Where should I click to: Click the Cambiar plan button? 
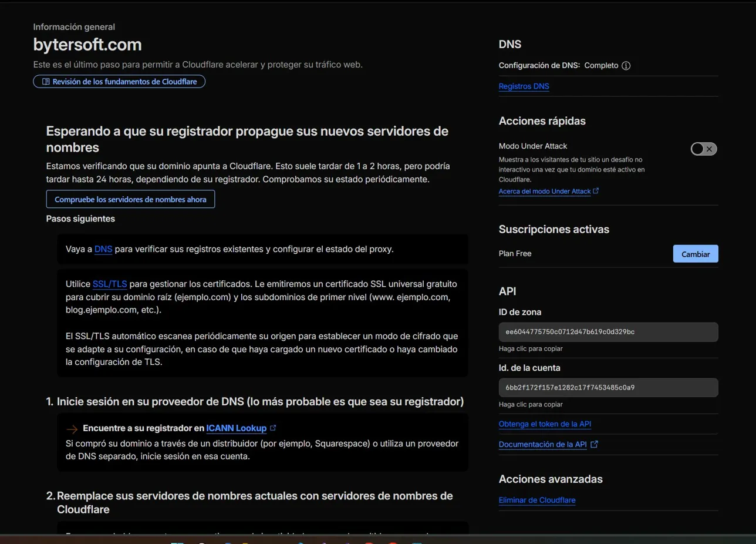pos(696,254)
